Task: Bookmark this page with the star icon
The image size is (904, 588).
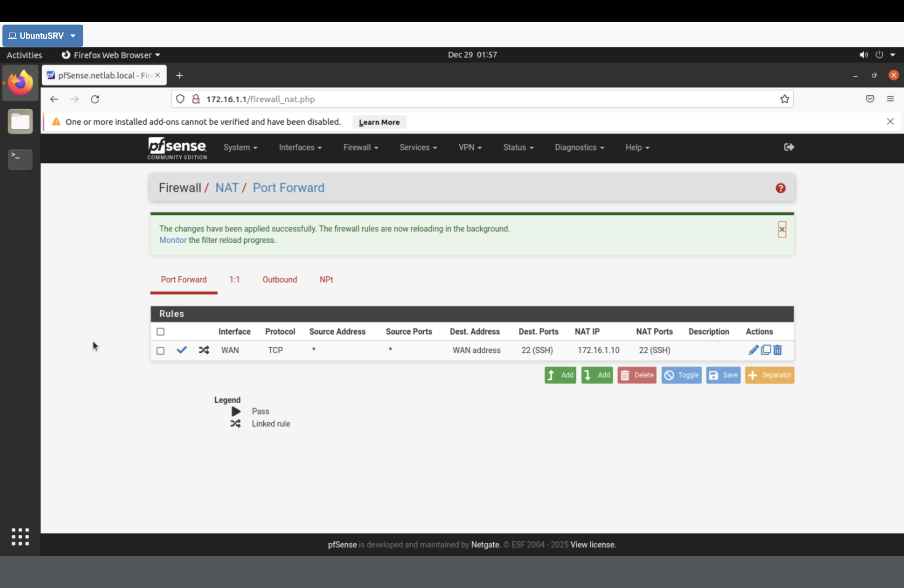Action: (785, 99)
